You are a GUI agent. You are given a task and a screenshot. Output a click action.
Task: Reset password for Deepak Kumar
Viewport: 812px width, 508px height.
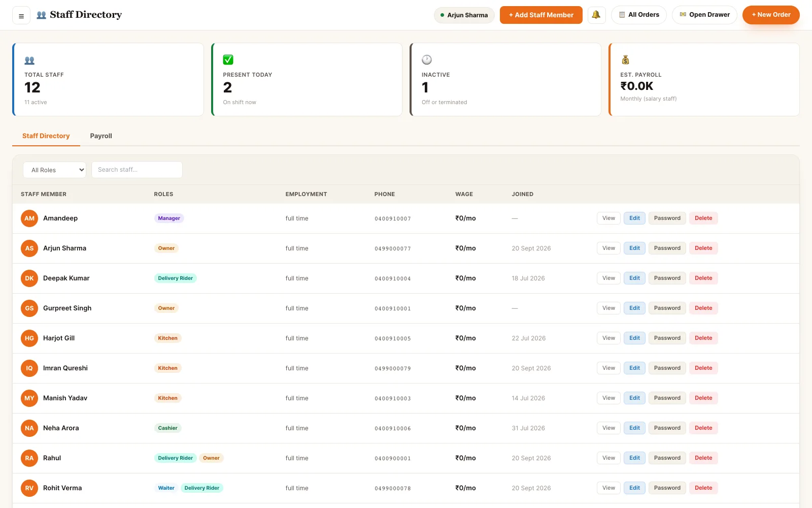[x=667, y=278]
